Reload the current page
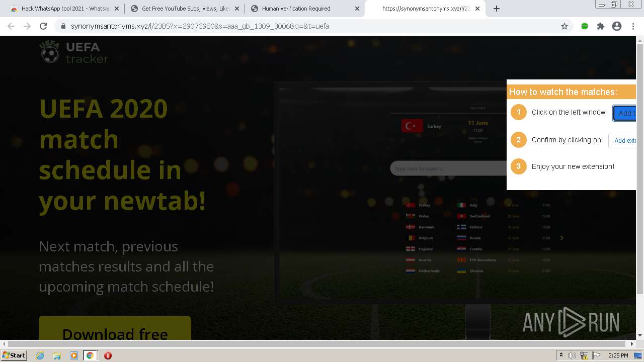Image resolution: width=644 pixels, height=362 pixels. point(43,26)
